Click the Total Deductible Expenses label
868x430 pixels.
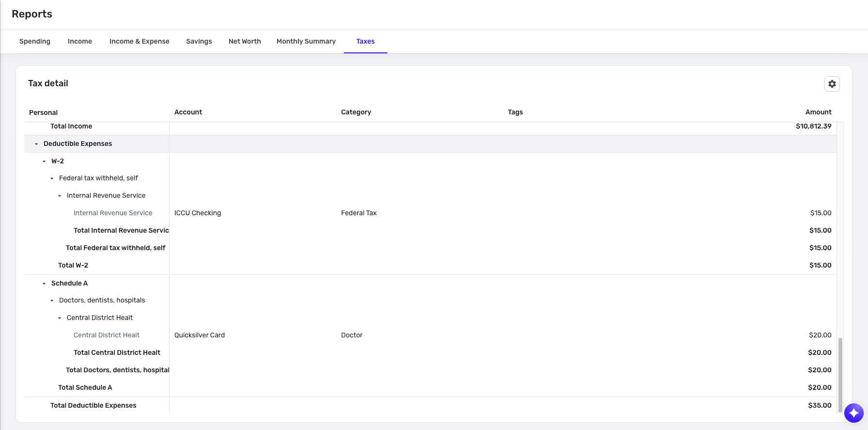pos(93,405)
